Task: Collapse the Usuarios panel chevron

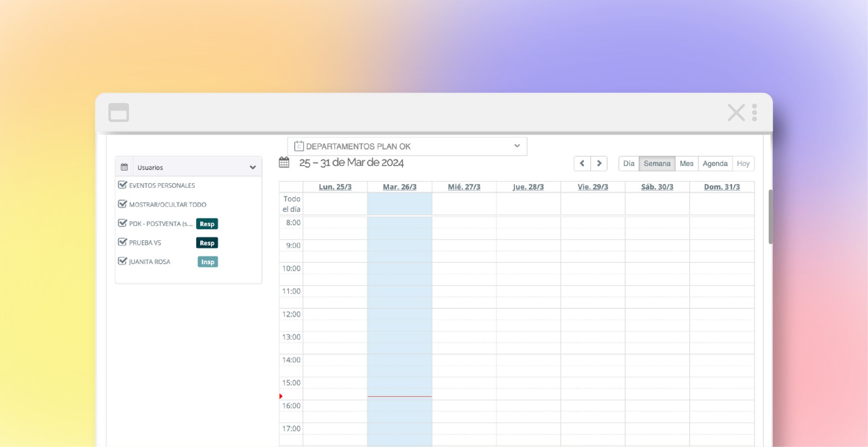Action: tap(253, 168)
